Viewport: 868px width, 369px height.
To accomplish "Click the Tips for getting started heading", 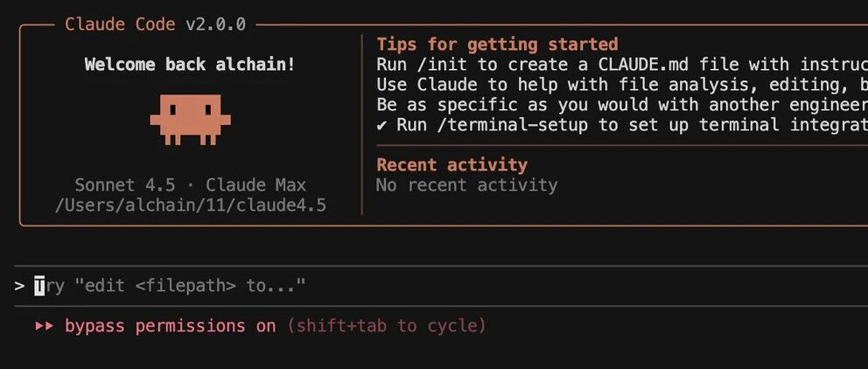I will tap(497, 45).
